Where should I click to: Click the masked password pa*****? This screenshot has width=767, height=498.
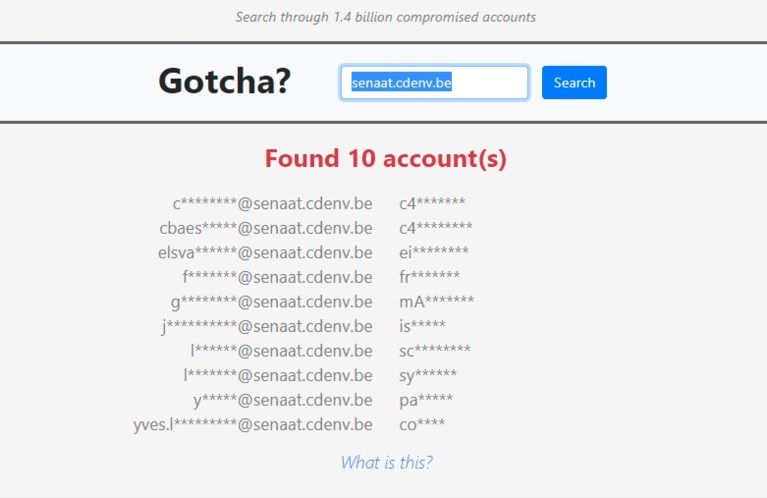coord(426,400)
